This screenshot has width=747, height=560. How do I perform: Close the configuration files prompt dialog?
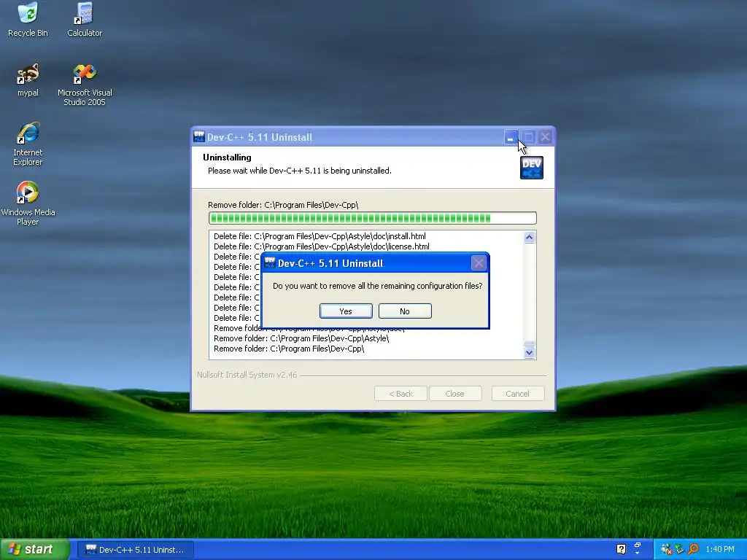point(479,262)
